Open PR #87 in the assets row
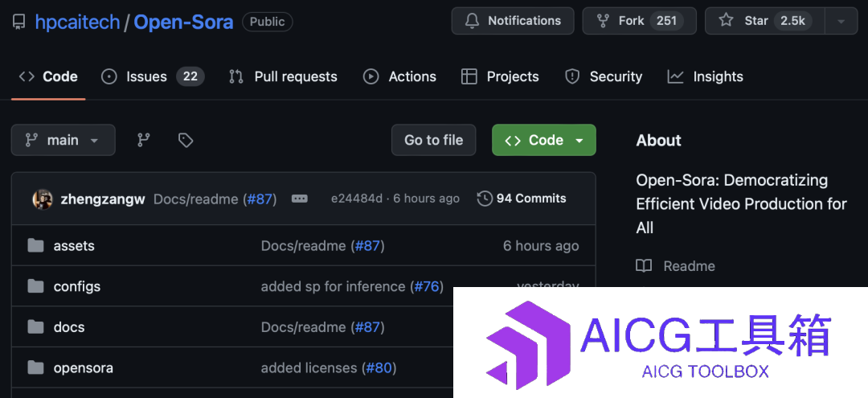 [369, 246]
